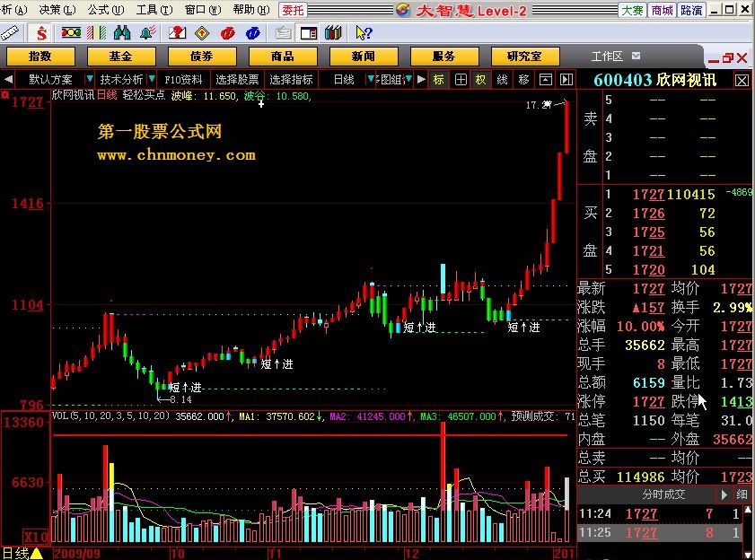Click the help cursor question mark icon
The width and height of the screenshot is (755, 560).
pos(364,32)
